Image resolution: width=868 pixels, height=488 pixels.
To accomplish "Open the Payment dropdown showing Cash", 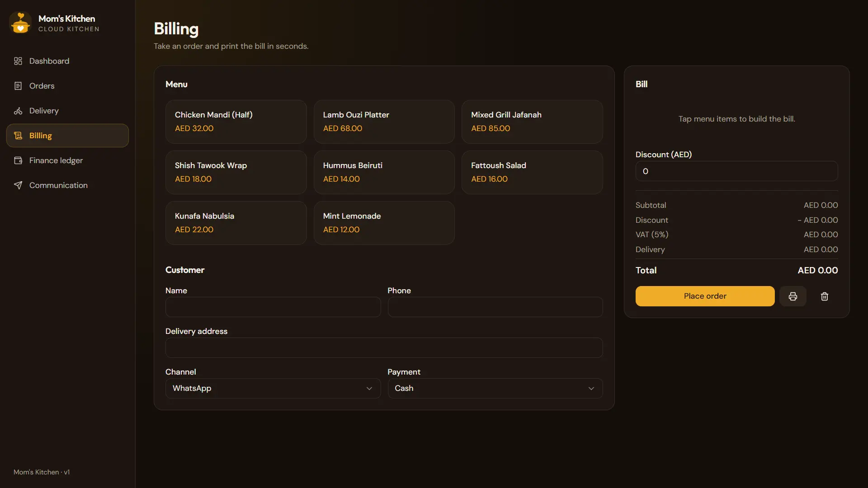I will (495, 388).
